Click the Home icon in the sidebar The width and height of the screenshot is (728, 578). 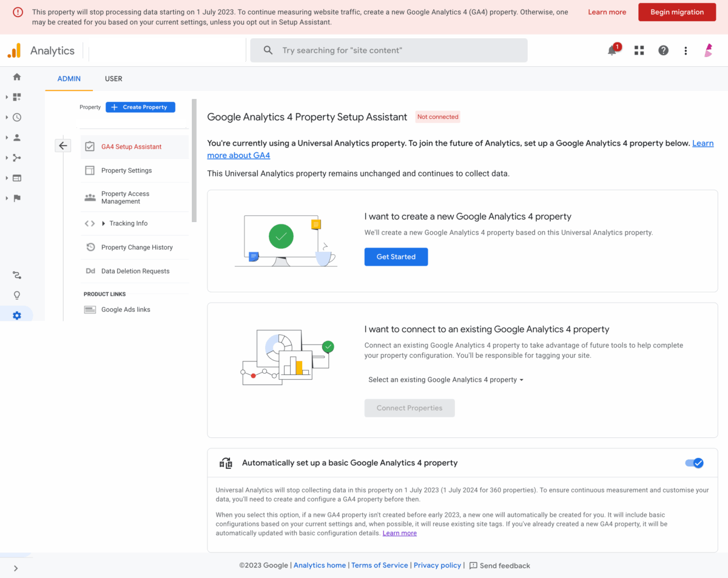tap(16, 76)
